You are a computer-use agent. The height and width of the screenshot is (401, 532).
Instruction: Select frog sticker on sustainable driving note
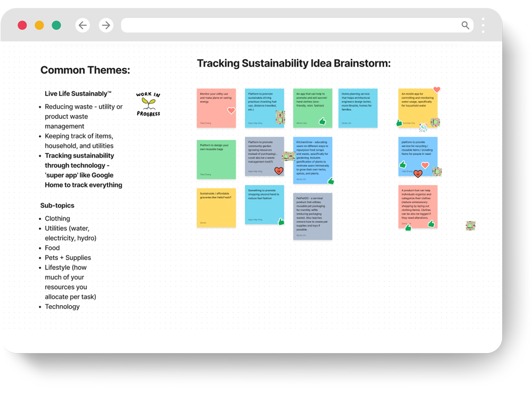coord(280,117)
